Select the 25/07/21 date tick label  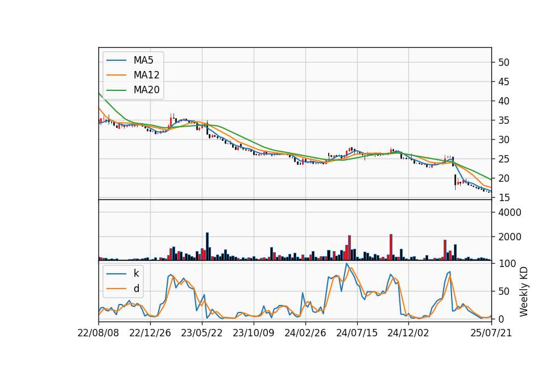point(491,333)
